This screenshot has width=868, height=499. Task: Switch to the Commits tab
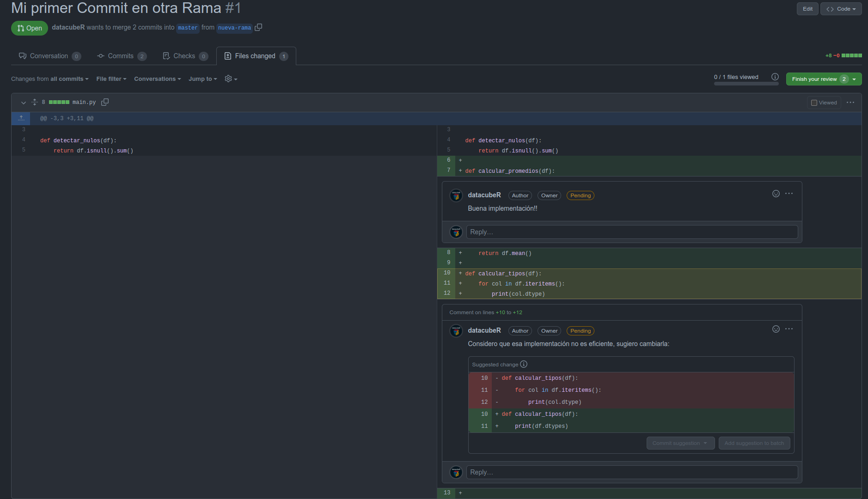[122, 56]
